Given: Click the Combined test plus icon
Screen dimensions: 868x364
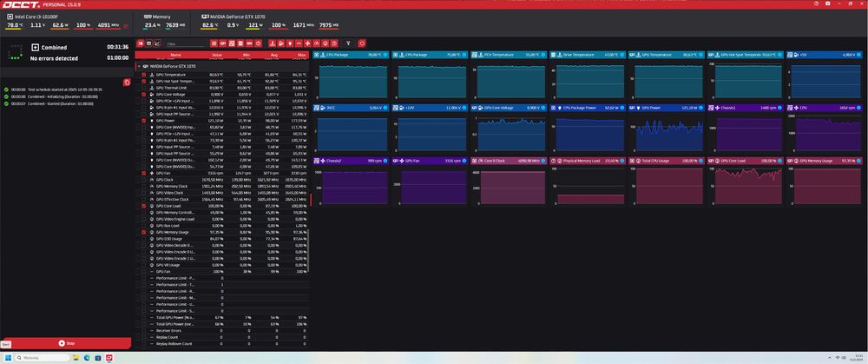Looking at the screenshot, I should click(36, 48).
